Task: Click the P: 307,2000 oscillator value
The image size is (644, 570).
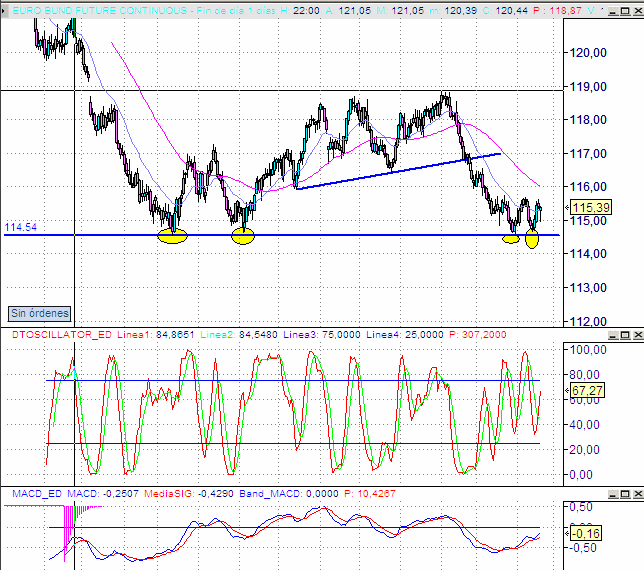Action: 478,335
